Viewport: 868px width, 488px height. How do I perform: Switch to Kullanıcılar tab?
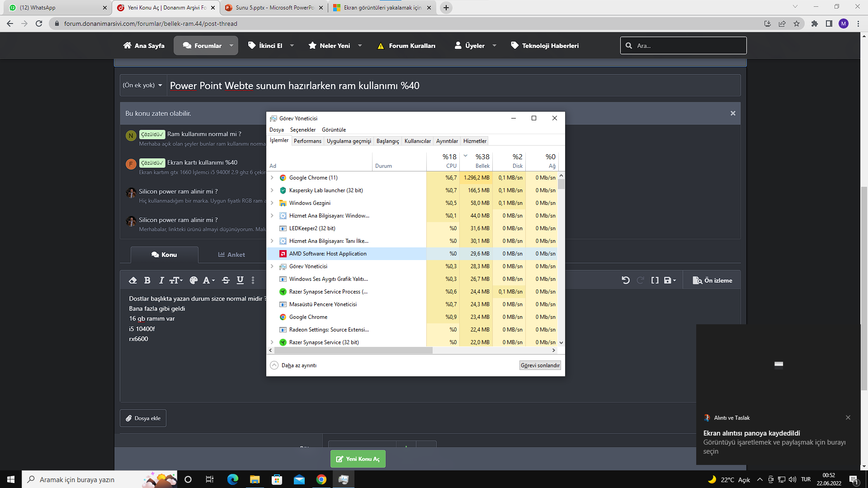pos(418,141)
